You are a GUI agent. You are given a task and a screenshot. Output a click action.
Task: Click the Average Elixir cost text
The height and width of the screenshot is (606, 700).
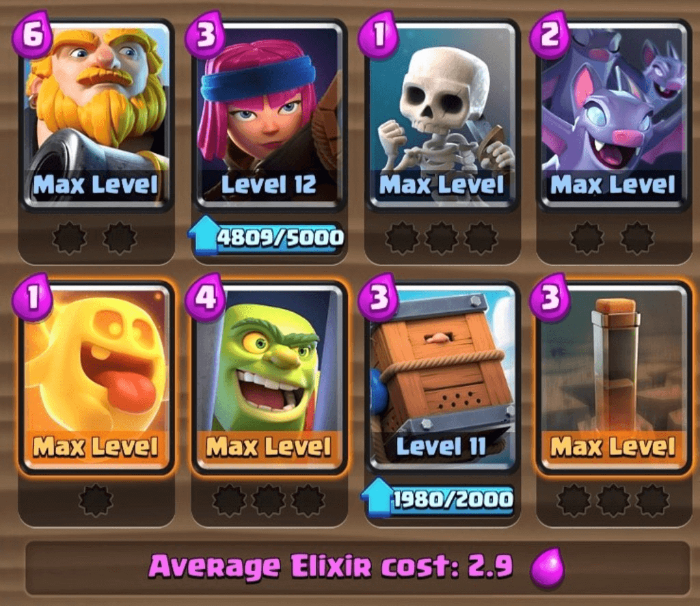pos(331,567)
